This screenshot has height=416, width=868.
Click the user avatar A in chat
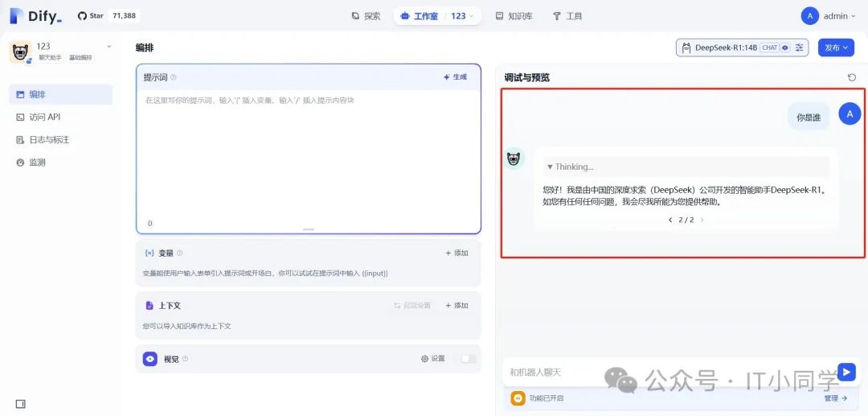pyautogui.click(x=850, y=114)
